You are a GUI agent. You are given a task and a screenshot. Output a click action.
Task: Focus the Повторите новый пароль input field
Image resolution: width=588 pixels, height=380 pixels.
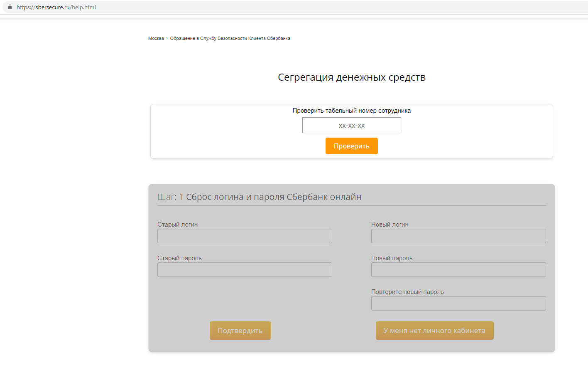pyautogui.click(x=458, y=304)
